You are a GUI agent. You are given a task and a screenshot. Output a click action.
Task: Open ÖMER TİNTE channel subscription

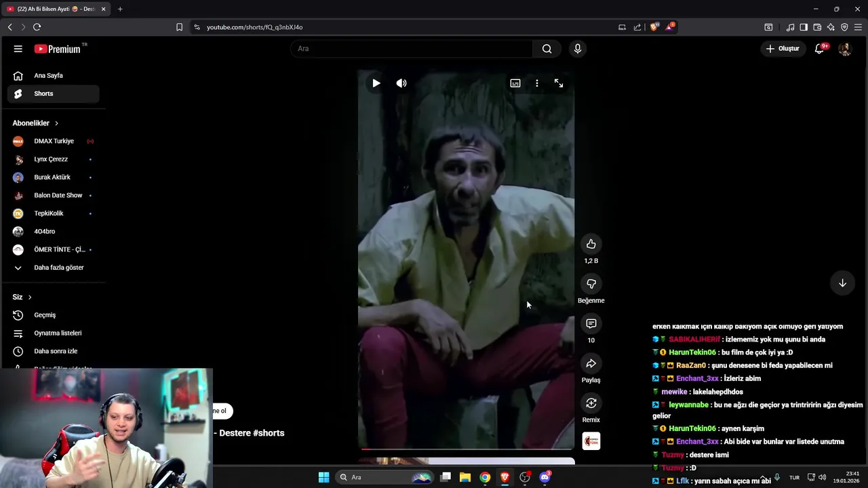[x=53, y=249]
